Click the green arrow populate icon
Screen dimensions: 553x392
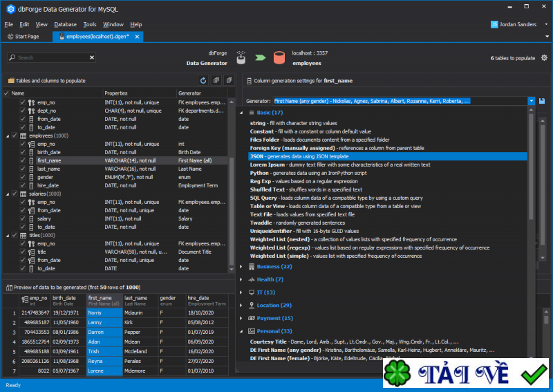pos(260,58)
